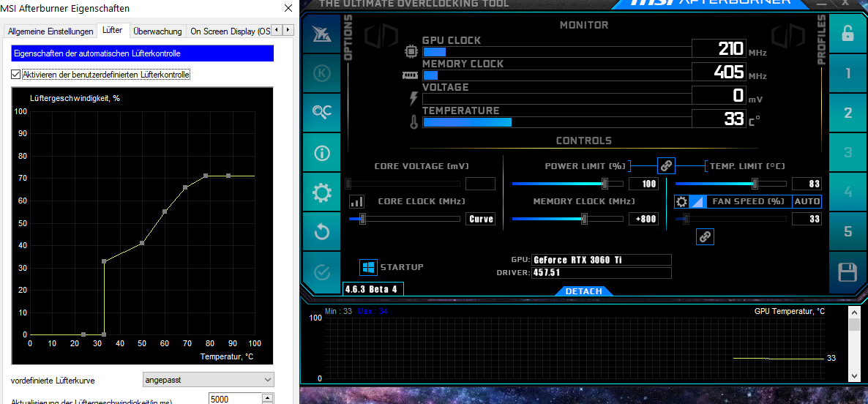This screenshot has height=404, width=868.
Task: Toggle the profile lock icon
Action: point(848,34)
